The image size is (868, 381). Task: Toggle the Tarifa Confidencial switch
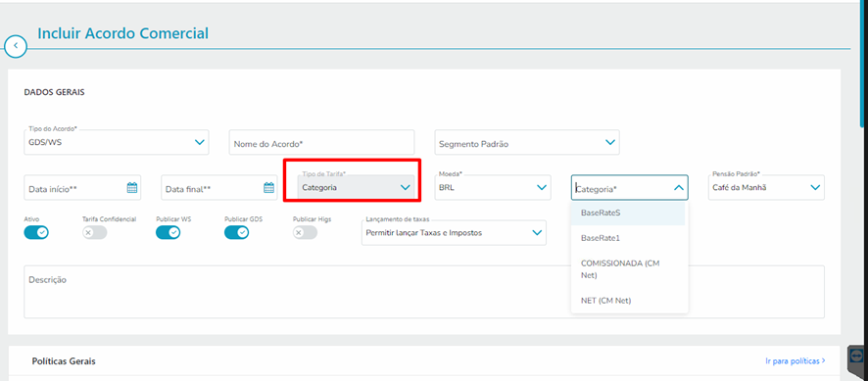click(x=95, y=232)
